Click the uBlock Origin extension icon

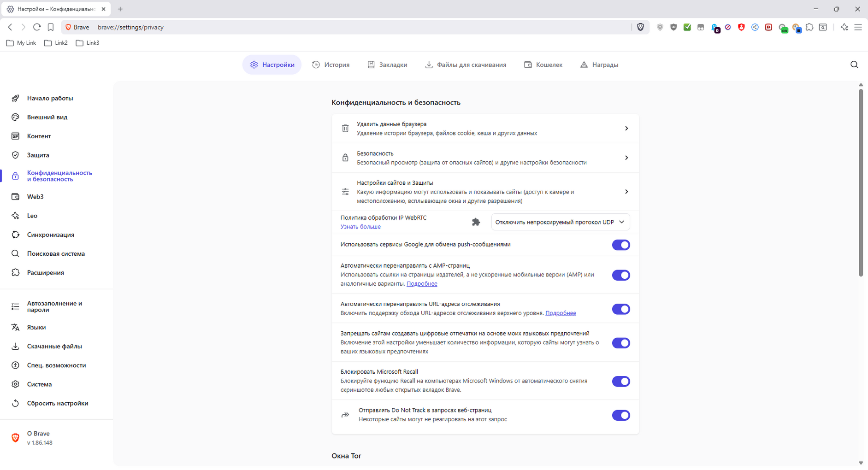673,27
